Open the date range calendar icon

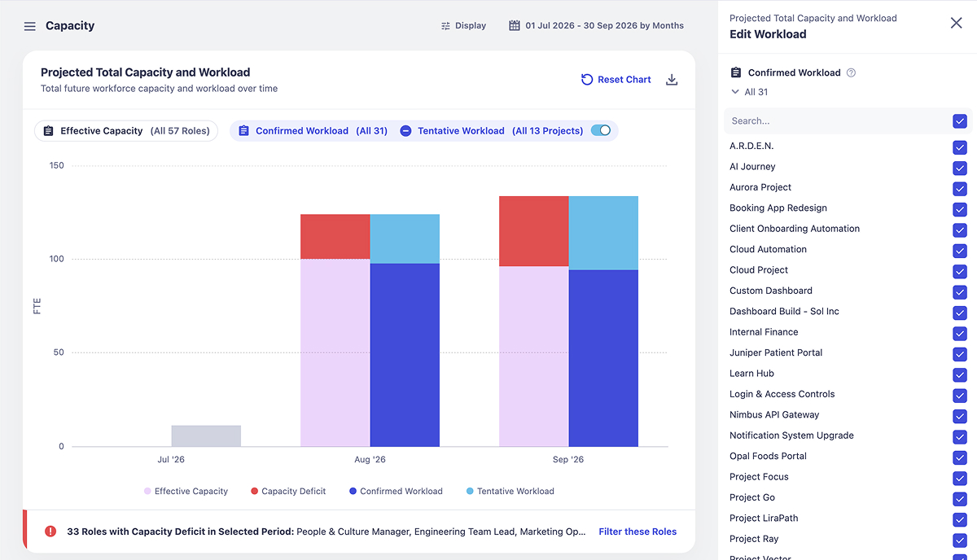tap(515, 25)
